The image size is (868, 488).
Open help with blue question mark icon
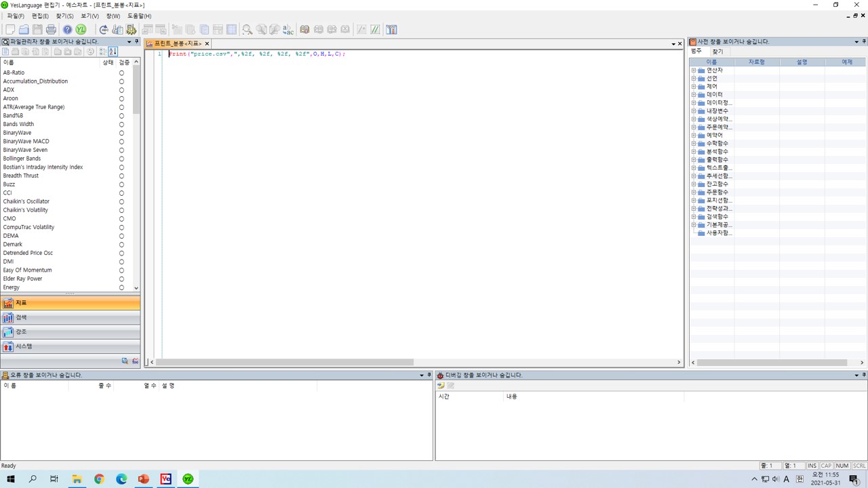67,29
